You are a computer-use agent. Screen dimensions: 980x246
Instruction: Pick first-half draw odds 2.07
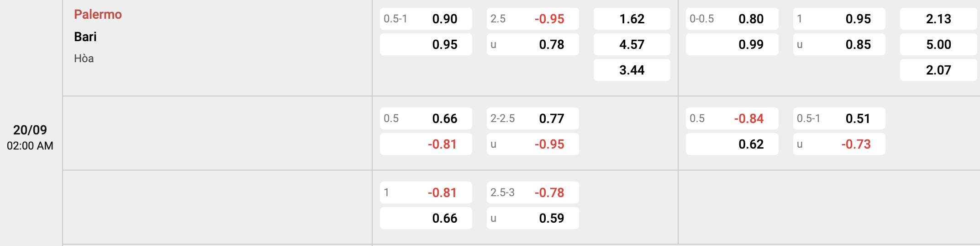coord(938,70)
